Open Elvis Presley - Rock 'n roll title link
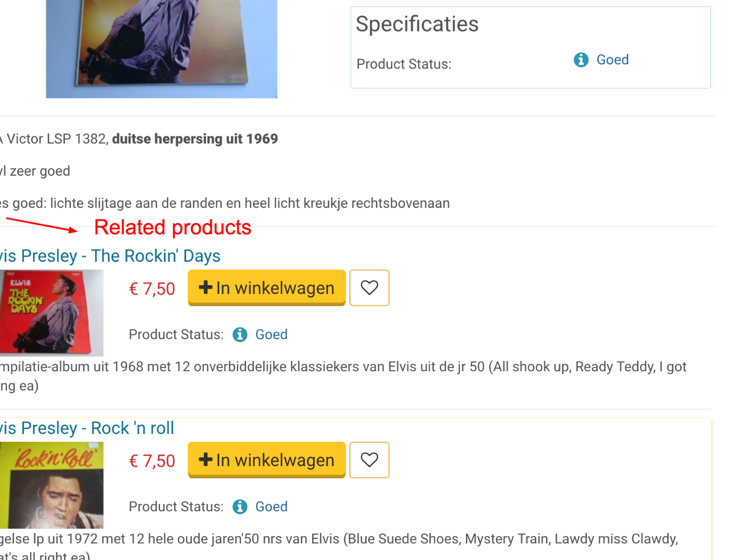Screen dimensions: 732x560 (87, 428)
